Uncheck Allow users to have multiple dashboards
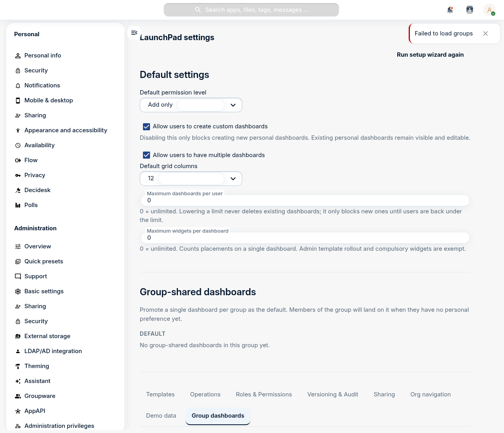 146,155
